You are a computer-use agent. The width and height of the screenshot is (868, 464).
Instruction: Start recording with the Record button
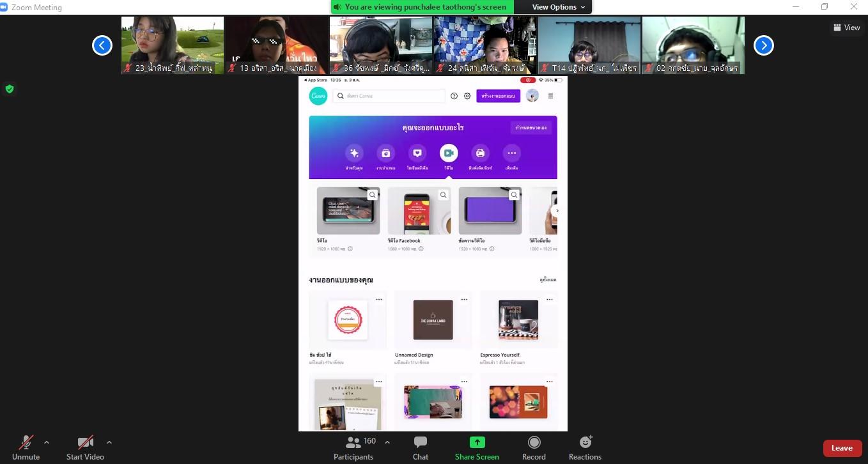[x=534, y=447]
